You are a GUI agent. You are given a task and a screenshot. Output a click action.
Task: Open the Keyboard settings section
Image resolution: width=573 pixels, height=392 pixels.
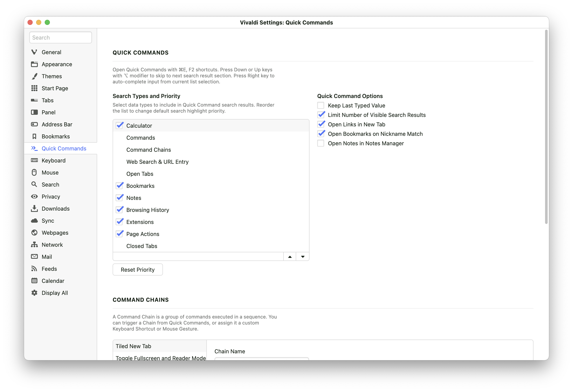click(x=61, y=161)
